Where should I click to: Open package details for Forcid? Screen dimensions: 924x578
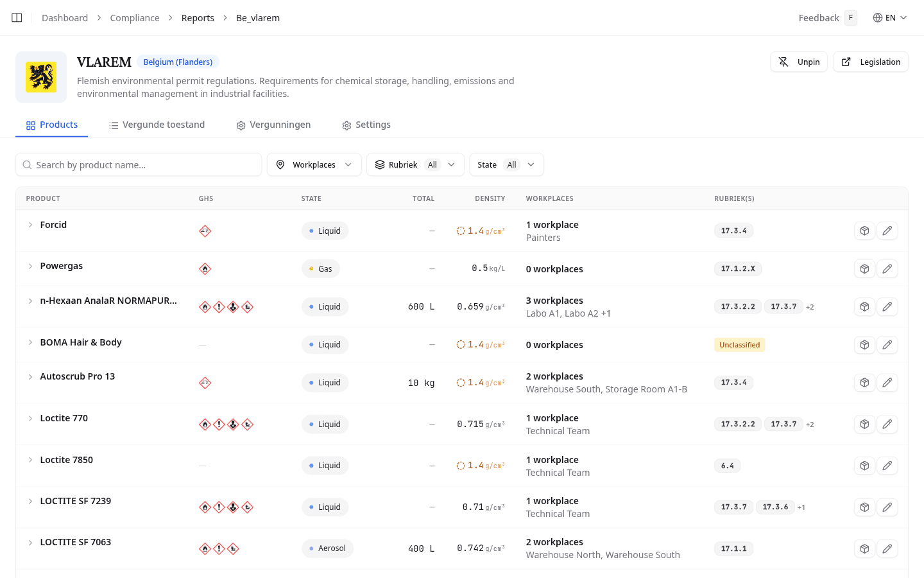pyautogui.click(x=864, y=231)
